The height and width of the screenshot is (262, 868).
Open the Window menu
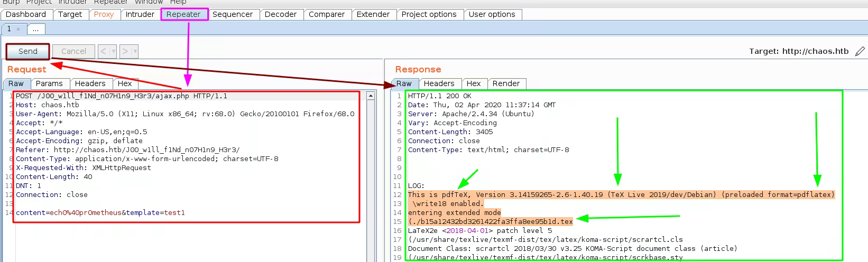pos(149,2)
